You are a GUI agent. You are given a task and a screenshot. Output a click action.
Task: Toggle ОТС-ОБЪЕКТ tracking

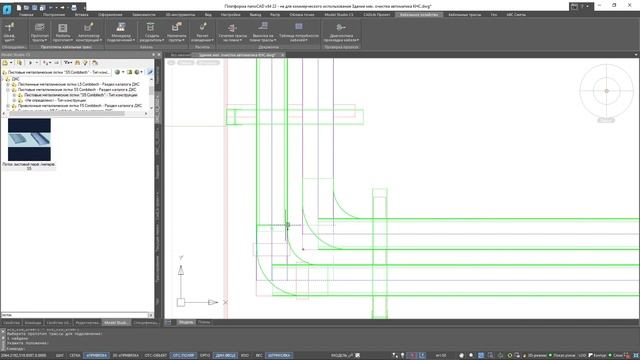point(156,356)
